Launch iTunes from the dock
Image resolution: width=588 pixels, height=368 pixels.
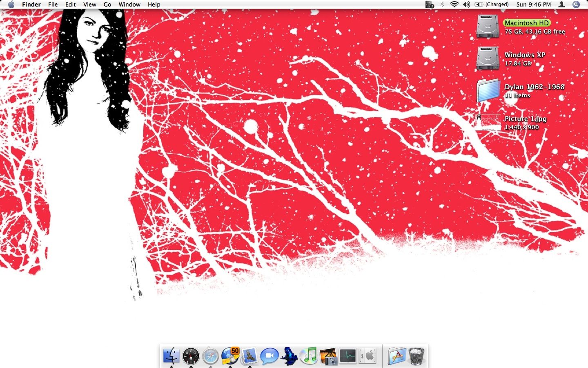(x=309, y=356)
